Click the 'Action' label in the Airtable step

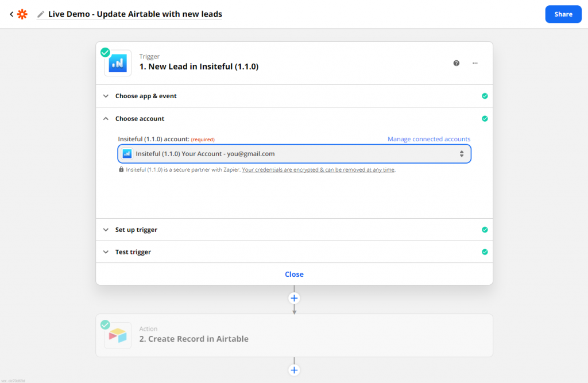coord(148,328)
